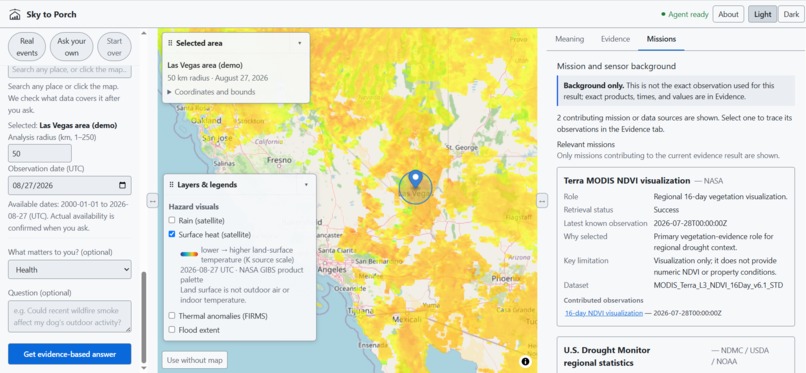Select the U.S. Drought Monitor regional statistics card
This screenshot has width=806, height=373.
tap(675, 355)
